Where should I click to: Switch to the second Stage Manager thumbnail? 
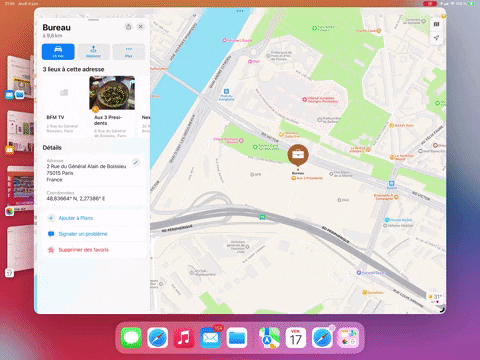click(21, 132)
